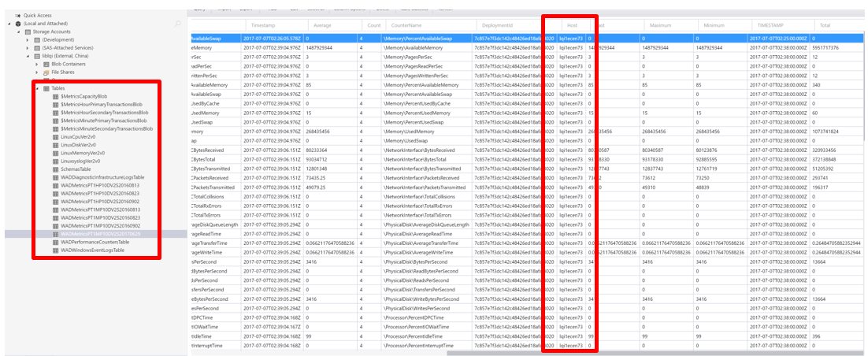Click the Storage Accounts node icon

click(28, 32)
